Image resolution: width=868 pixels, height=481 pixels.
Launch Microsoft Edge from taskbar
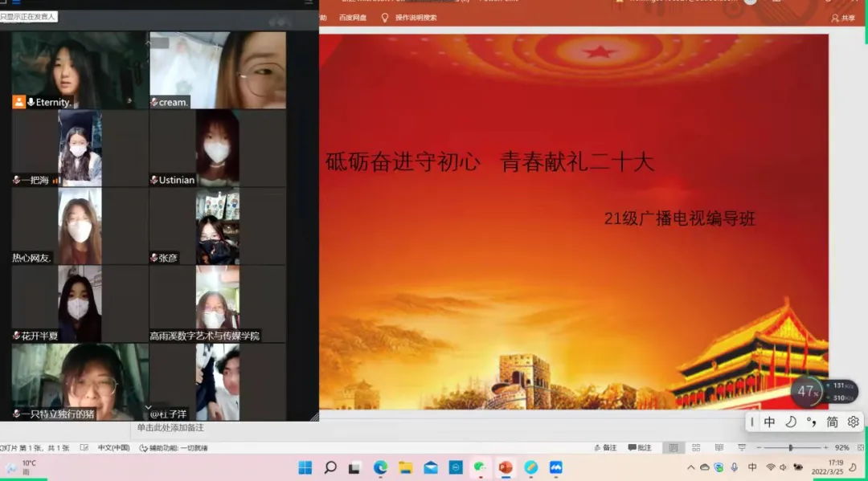click(x=380, y=467)
